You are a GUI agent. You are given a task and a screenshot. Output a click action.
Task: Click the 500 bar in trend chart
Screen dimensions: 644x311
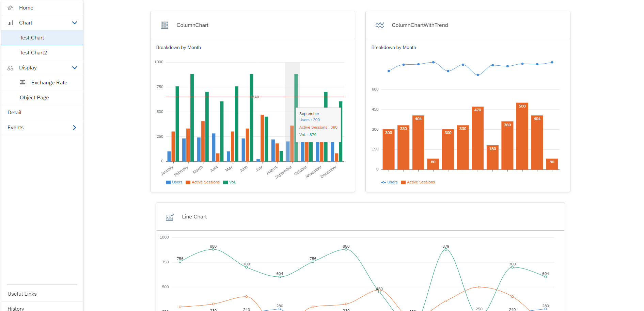coord(522,136)
